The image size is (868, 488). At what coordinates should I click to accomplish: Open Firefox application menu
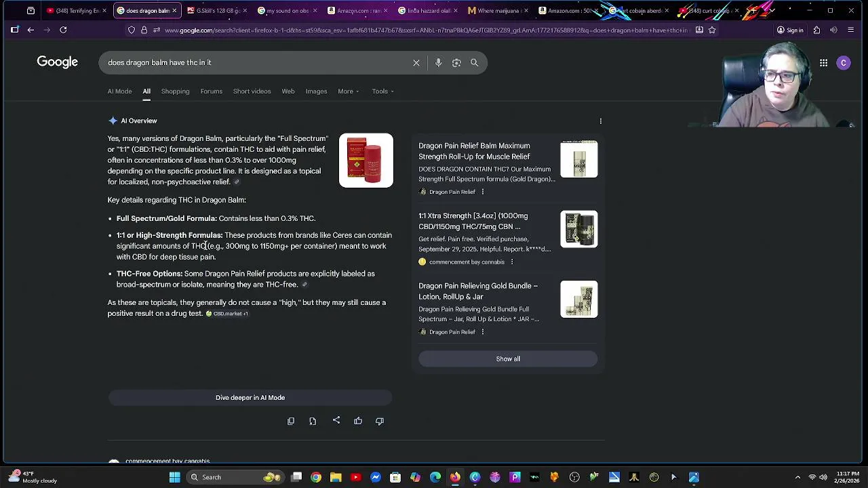click(850, 30)
